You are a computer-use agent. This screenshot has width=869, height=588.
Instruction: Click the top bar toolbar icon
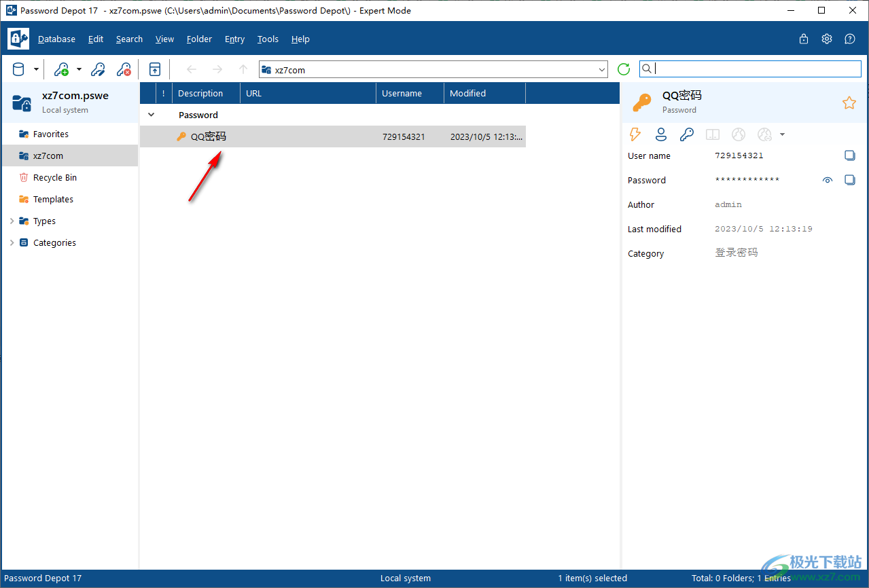coord(155,69)
